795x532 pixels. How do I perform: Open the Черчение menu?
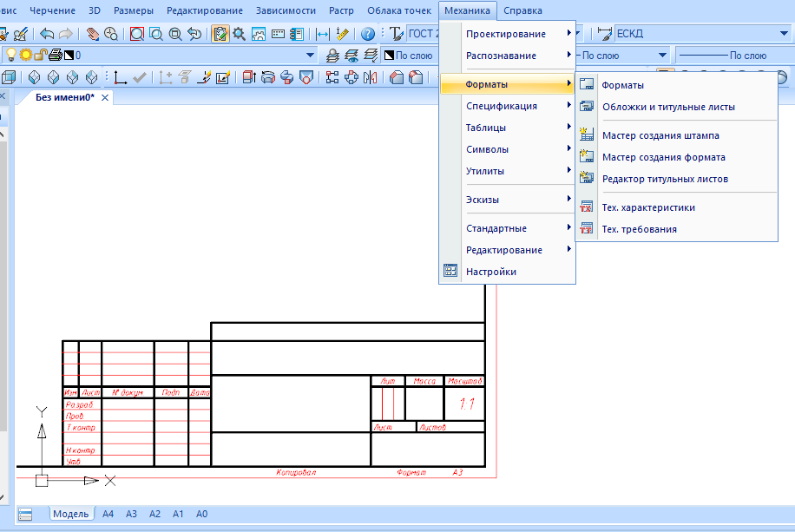pos(52,10)
